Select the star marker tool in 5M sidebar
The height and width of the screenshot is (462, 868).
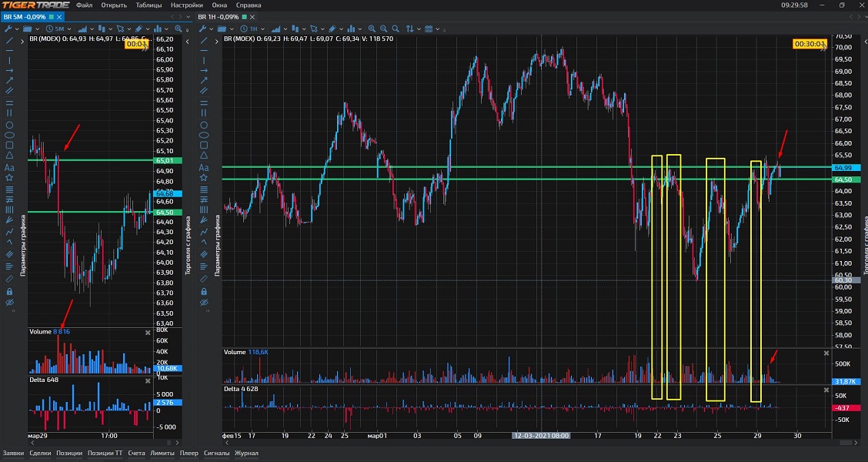tap(9, 178)
